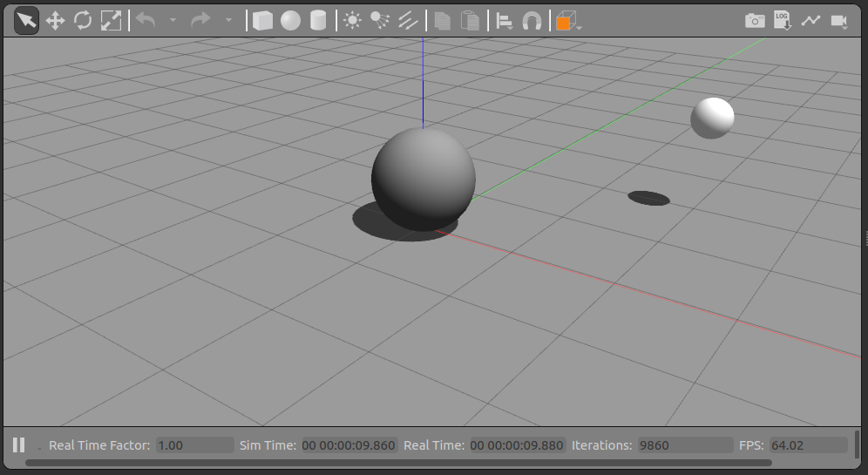Click the Sim Time value field
This screenshot has width=868, height=475.
(349, 445)
